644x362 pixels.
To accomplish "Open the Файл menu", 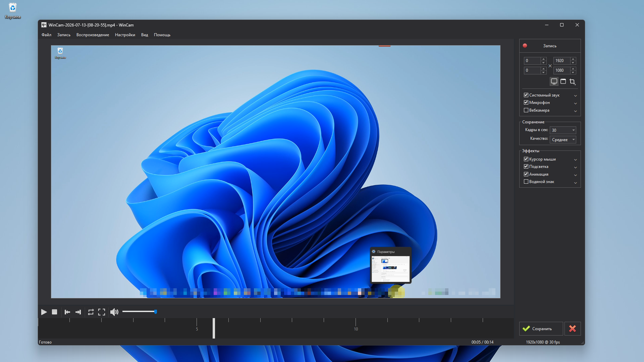I will (x=46, y=35).
